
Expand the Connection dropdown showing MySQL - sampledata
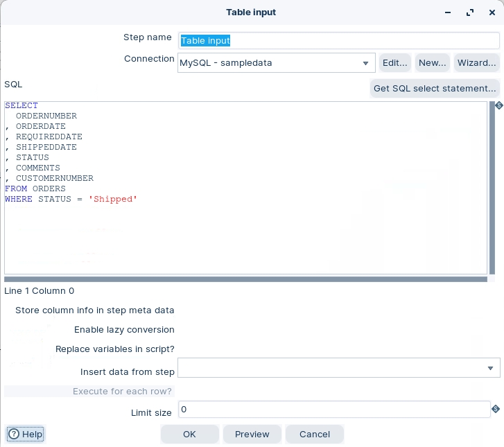365,63
